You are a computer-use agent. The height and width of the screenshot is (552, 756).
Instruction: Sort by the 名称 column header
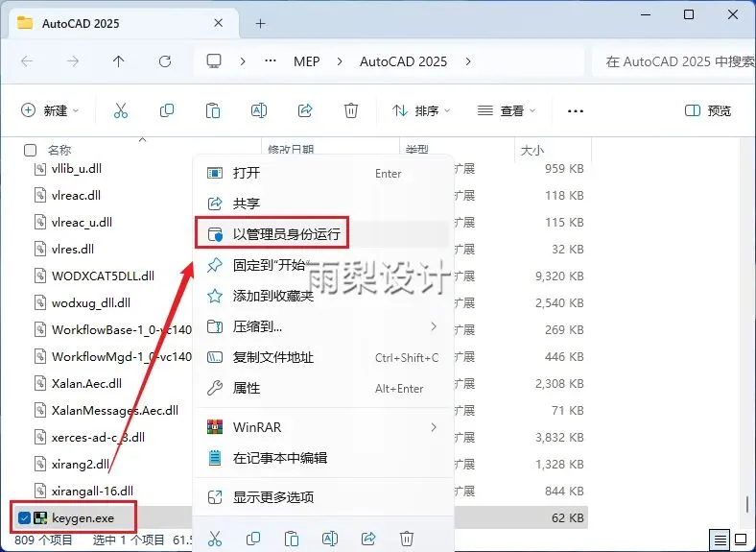59,150
